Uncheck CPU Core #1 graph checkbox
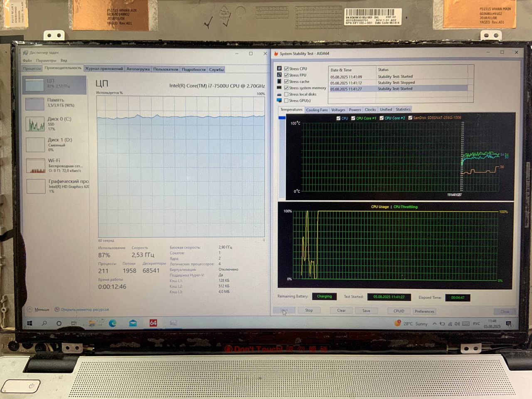 point(353,118)
